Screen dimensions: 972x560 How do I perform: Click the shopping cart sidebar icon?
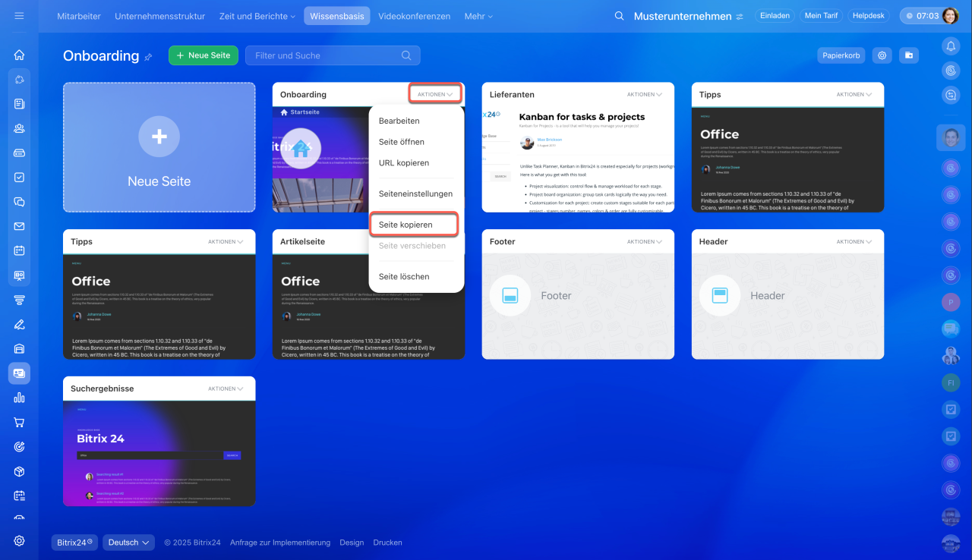19,422
